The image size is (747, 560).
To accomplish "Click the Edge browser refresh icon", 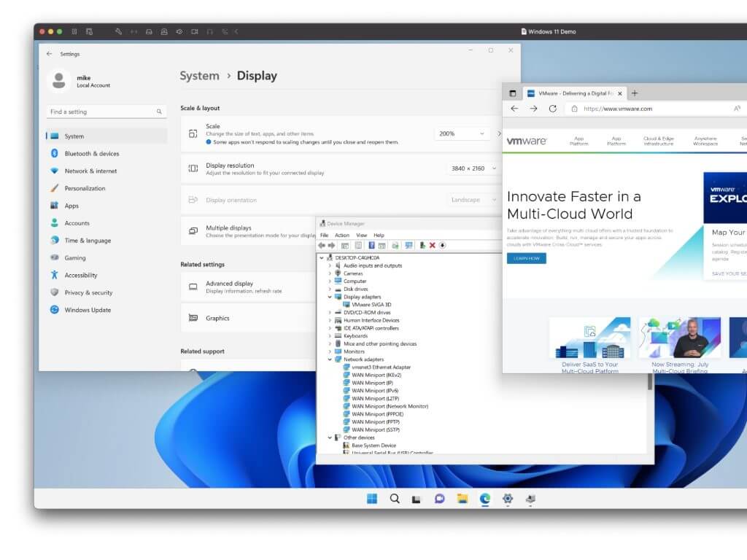I will (552, 109).
